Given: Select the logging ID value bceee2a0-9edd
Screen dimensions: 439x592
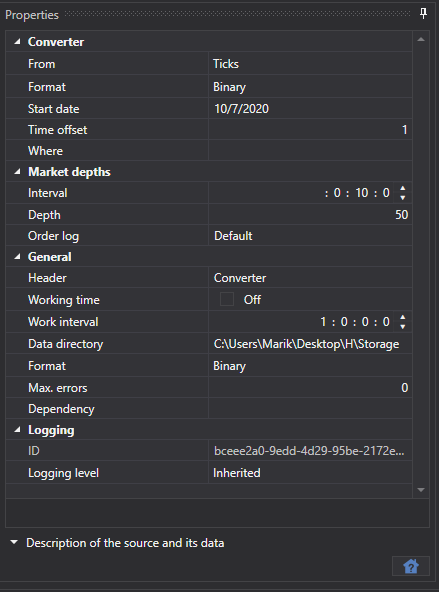Looking at the screenshot, I should tap(310, 451).
